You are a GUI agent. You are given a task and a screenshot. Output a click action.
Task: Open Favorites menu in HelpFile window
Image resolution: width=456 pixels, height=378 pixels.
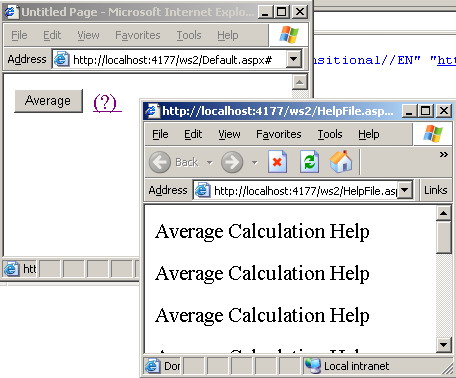(278, 134)
